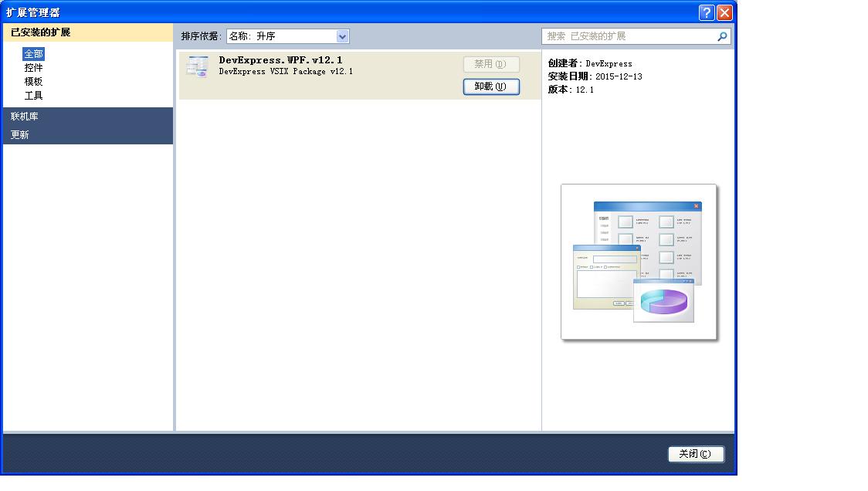Click the extension preview image thumbnail
This screenshot has width=868, height=491.
click(639, 262)
